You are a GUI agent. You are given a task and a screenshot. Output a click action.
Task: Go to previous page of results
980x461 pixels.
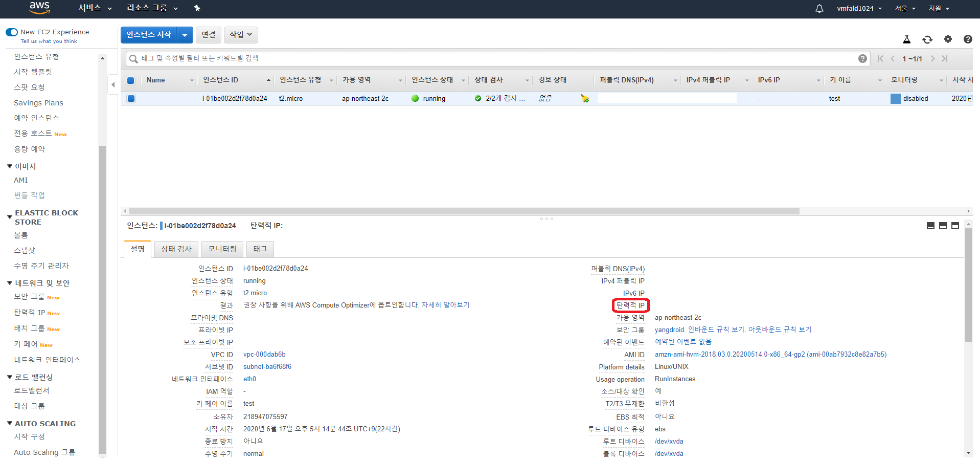click(893, 59)
